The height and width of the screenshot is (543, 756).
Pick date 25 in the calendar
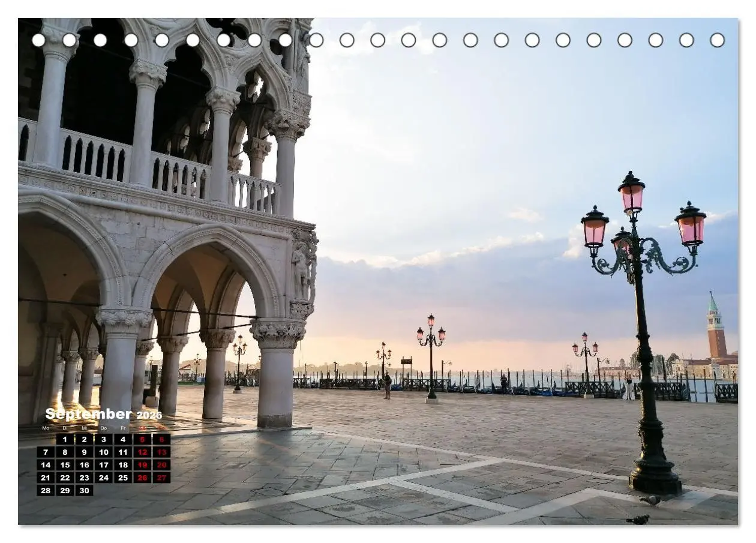[x=123, y=478]
